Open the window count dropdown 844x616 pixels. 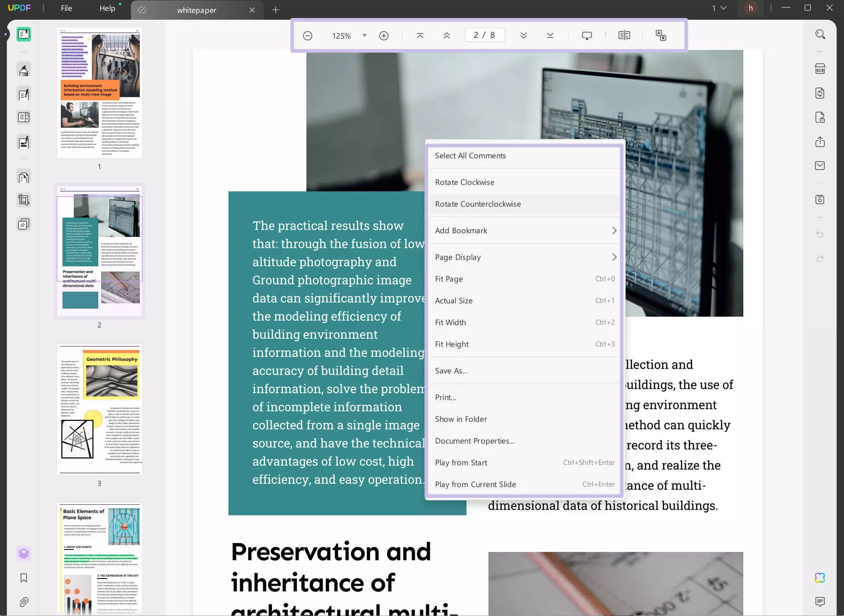[x=719, y=8]
